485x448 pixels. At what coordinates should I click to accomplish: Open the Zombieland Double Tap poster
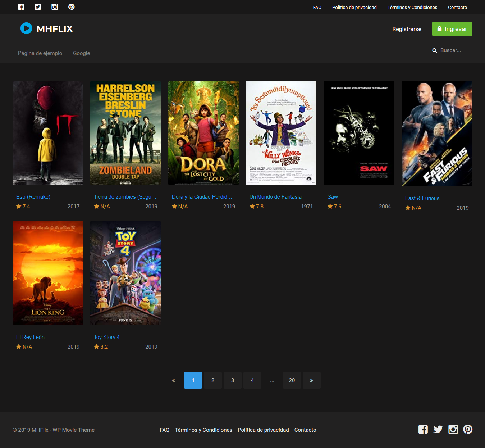point(125,133)
